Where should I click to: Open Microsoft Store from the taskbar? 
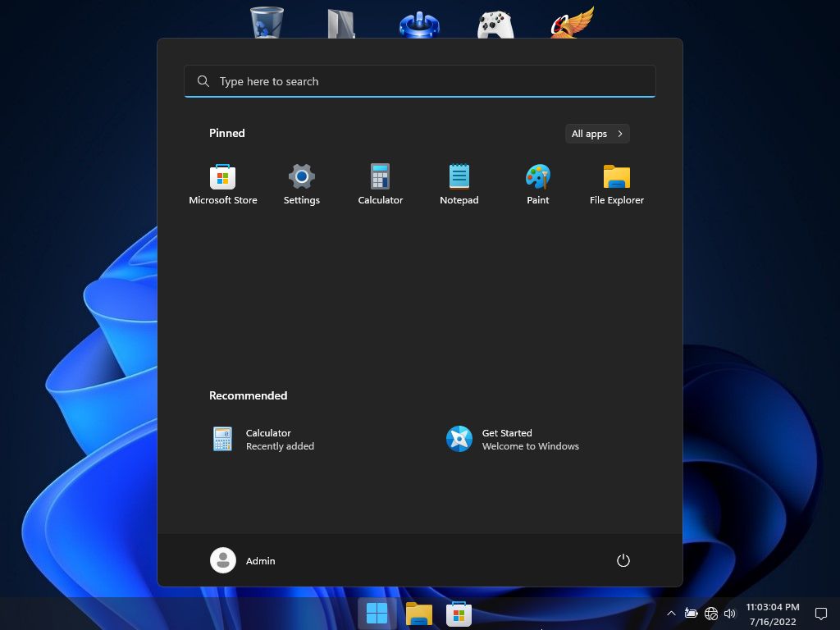pyautogui.click(x=459, y=614)
